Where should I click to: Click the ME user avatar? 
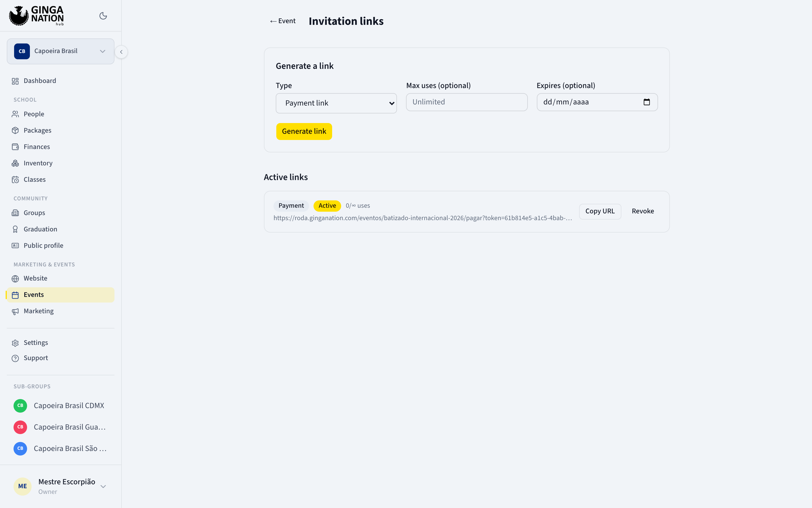click(x=23, y=486)
